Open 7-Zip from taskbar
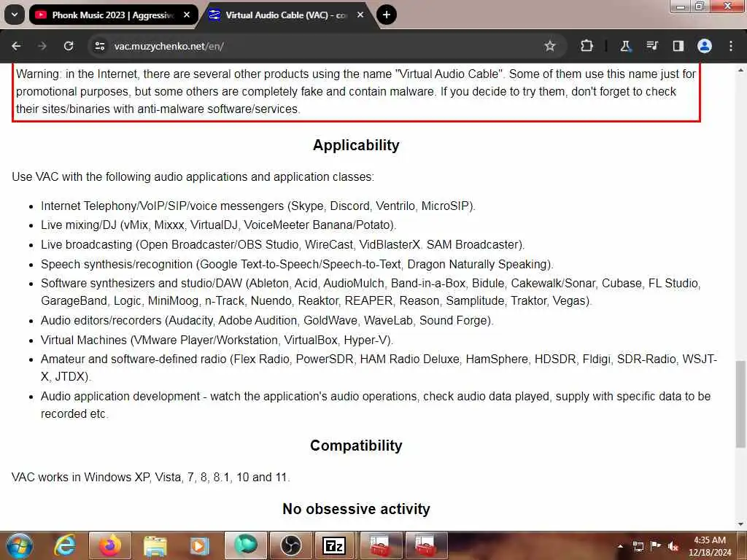747x560 pixels. [x=335, y=545]
